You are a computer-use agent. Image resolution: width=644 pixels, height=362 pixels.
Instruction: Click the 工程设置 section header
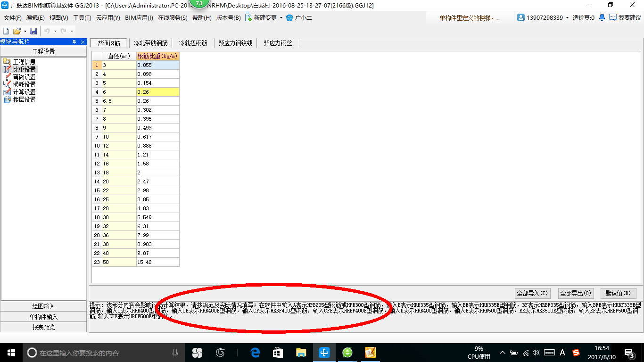coord(43,51)
